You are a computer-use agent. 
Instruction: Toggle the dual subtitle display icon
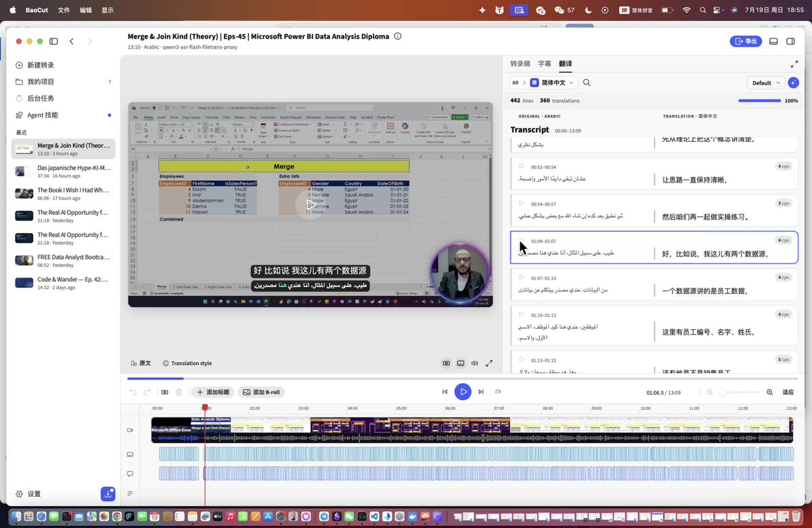(447, 363)
